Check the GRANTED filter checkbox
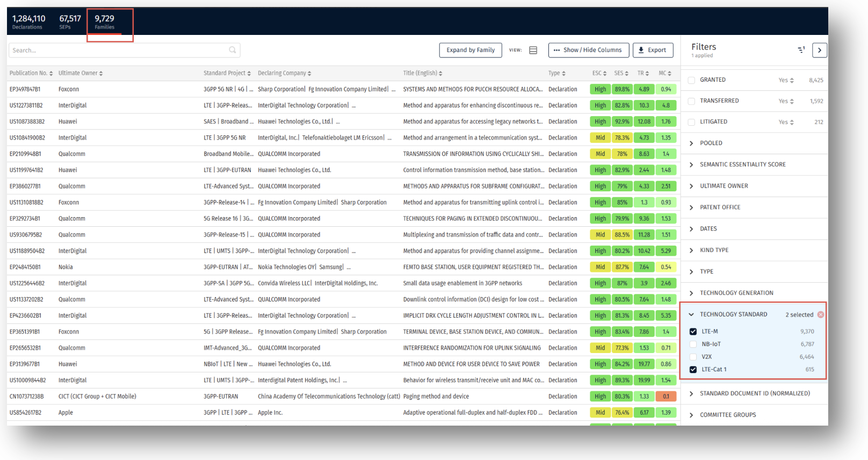This screenshot has height=460, width=868. tap(692, 80)
